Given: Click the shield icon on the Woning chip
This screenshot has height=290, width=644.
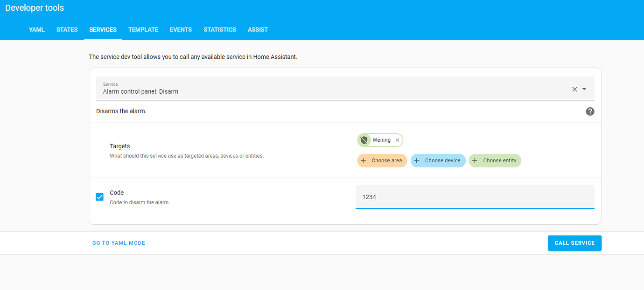Looking at the screenshot, I should click(364, 140).
